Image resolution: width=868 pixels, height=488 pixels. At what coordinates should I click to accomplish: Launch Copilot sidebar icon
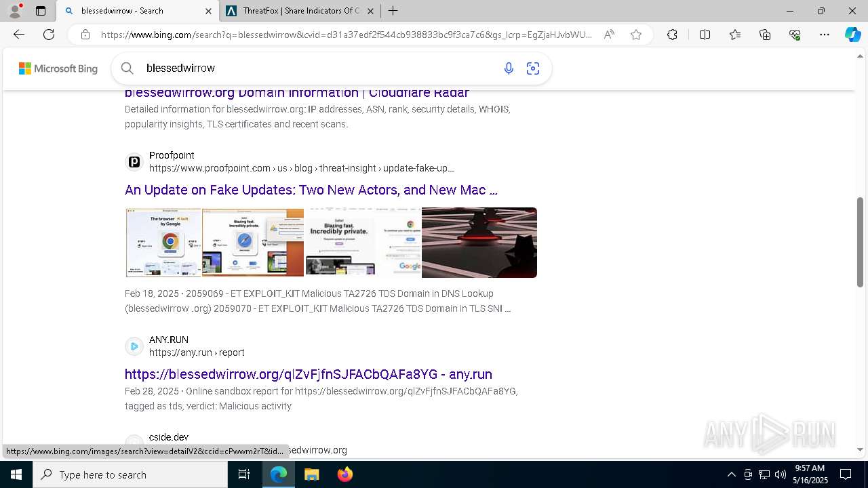[x=852, y=35]
